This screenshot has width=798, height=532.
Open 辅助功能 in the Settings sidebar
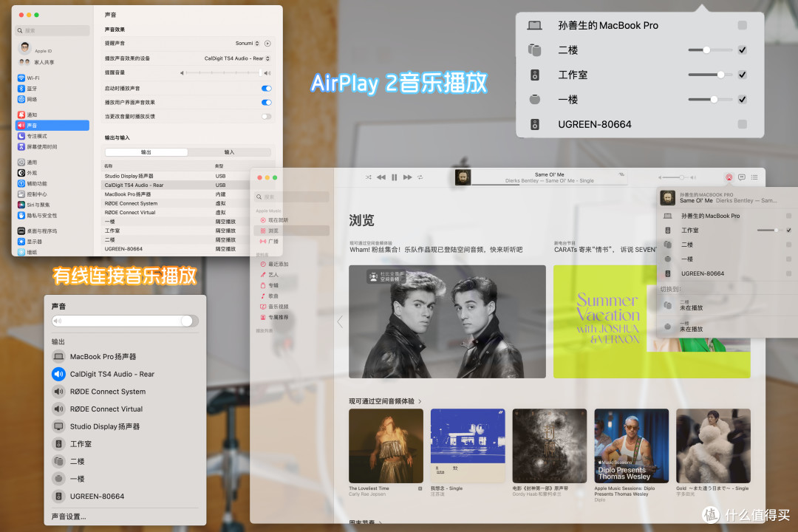(52, 184)
